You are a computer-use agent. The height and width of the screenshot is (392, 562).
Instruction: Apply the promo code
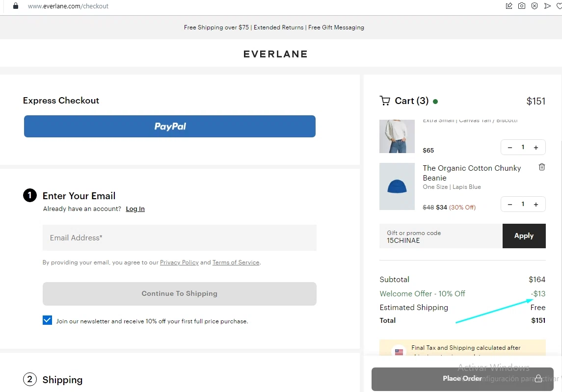click(524, 236)
